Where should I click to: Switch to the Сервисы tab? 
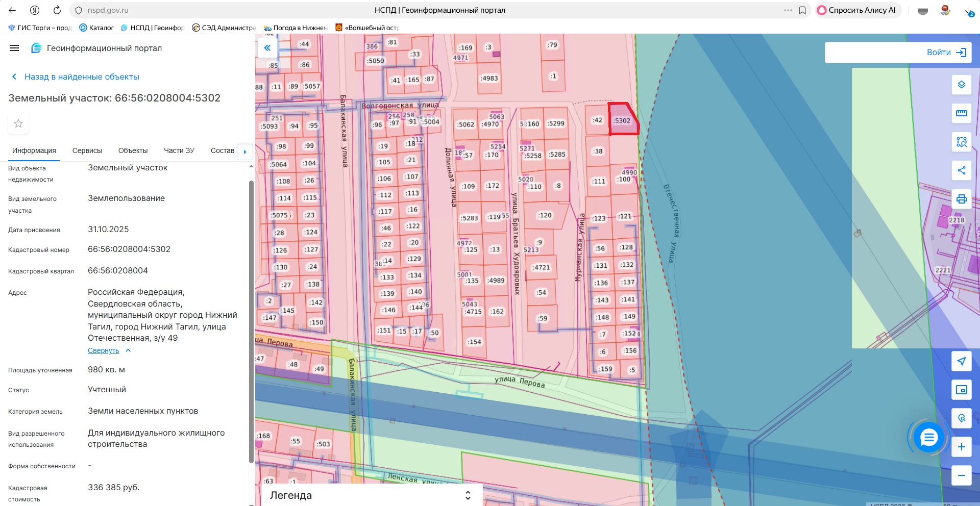point(87,150)
